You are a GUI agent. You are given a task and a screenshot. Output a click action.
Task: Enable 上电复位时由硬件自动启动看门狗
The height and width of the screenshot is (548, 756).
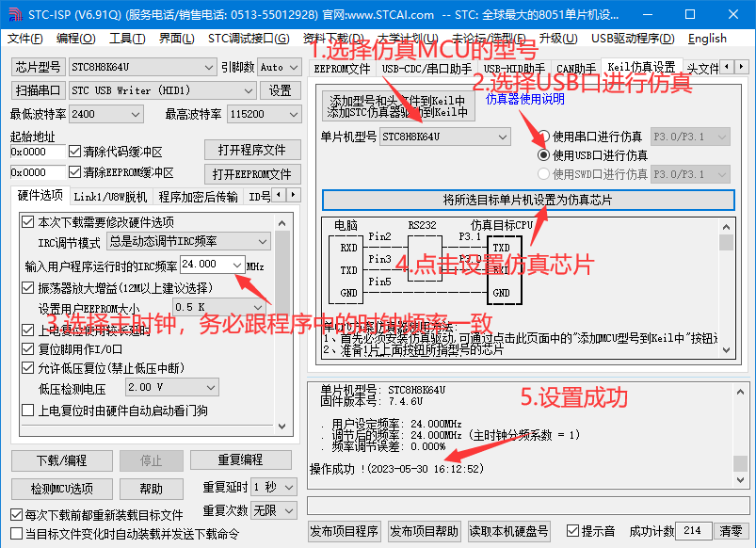pyautogui.click(x=28, y=411)
